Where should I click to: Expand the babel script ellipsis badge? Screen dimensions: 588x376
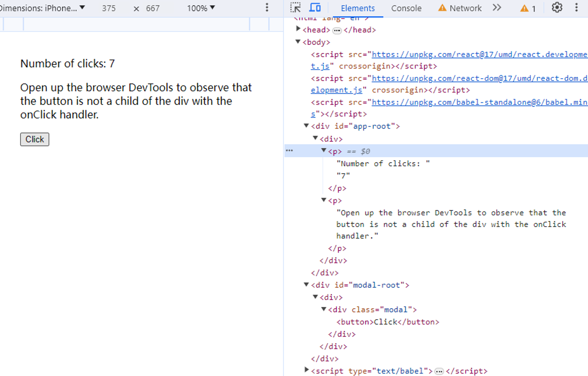click(439, 372)
